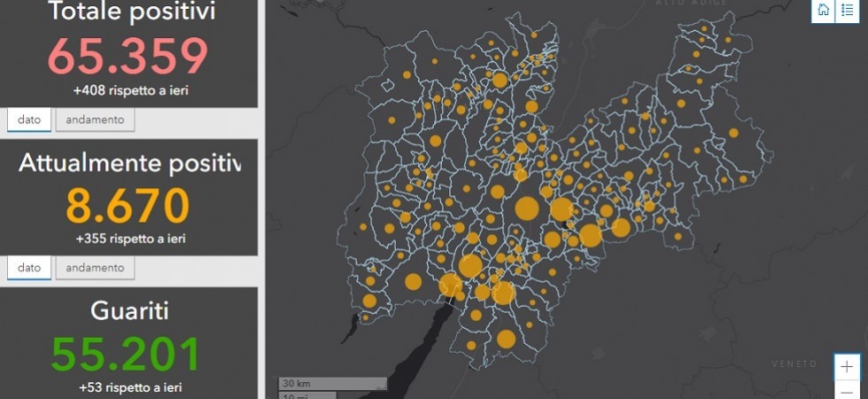Click the 'Attualmente positivi' heading

click(x=130, y=163)
